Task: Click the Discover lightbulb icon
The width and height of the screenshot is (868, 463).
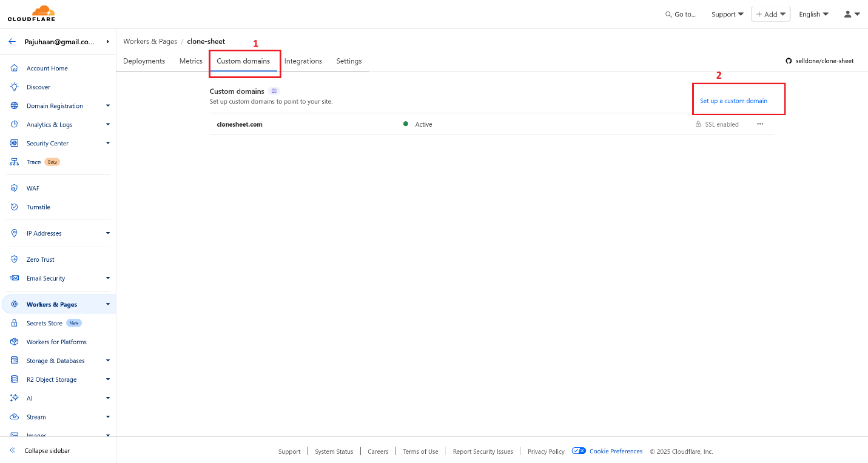Action: [15, 87]
